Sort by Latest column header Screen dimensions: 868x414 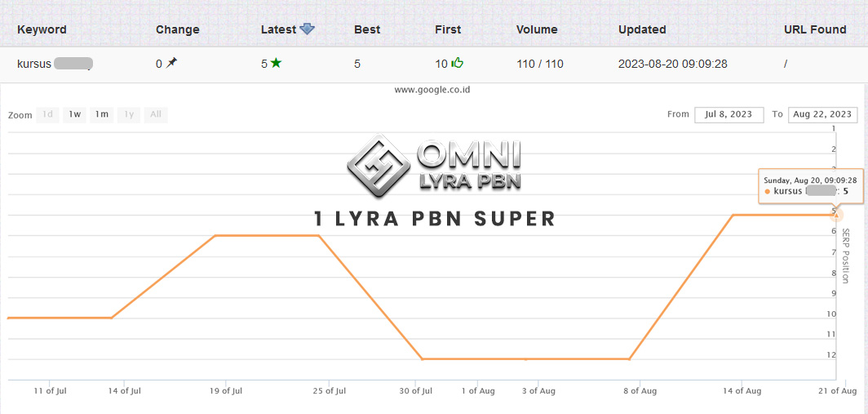pyautogui.click(x=278, y=30)
